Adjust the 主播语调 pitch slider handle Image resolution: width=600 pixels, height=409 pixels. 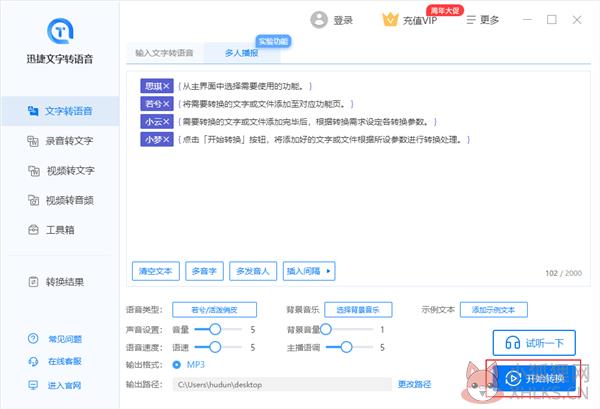[346, 347]
